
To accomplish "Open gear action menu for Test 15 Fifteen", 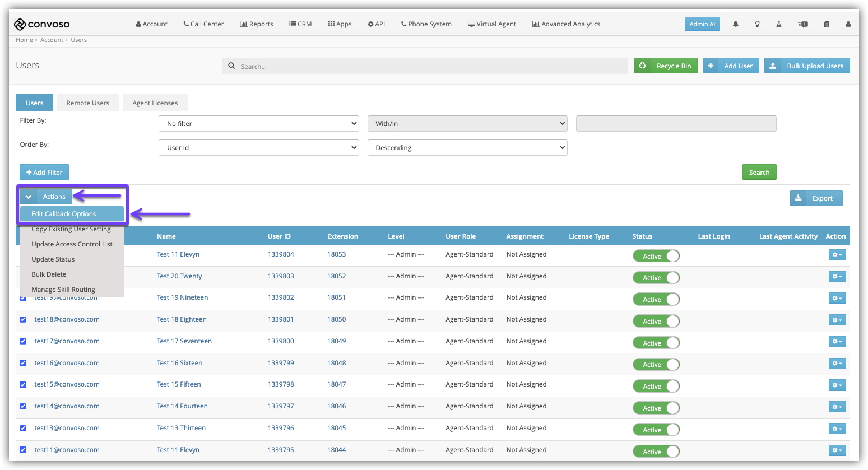I will [x=837, y=385].
